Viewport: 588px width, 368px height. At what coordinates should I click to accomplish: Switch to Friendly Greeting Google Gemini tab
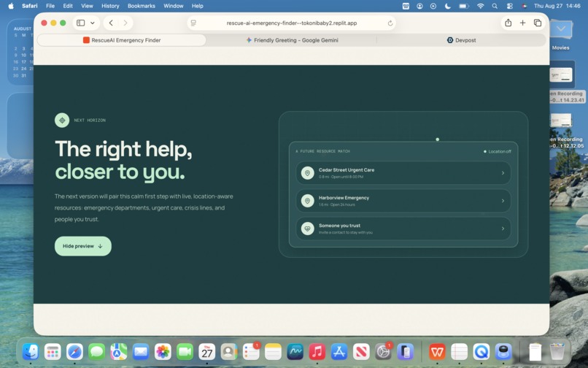tap(292, 40)
